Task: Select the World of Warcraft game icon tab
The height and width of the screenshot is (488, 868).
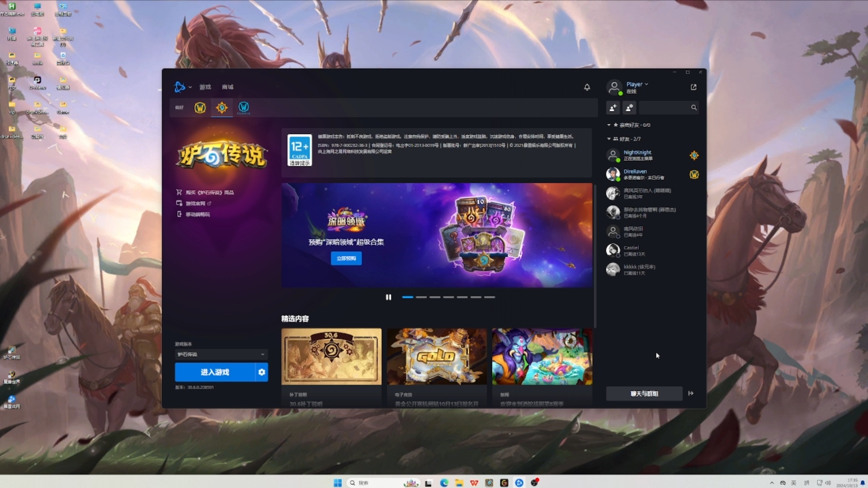Action: click(200, 108)
